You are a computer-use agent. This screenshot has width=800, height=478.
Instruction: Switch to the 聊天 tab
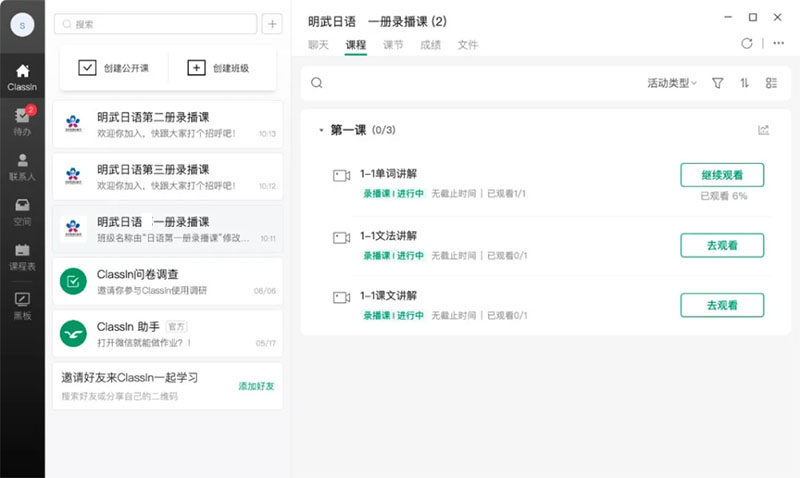click(318, 45)
